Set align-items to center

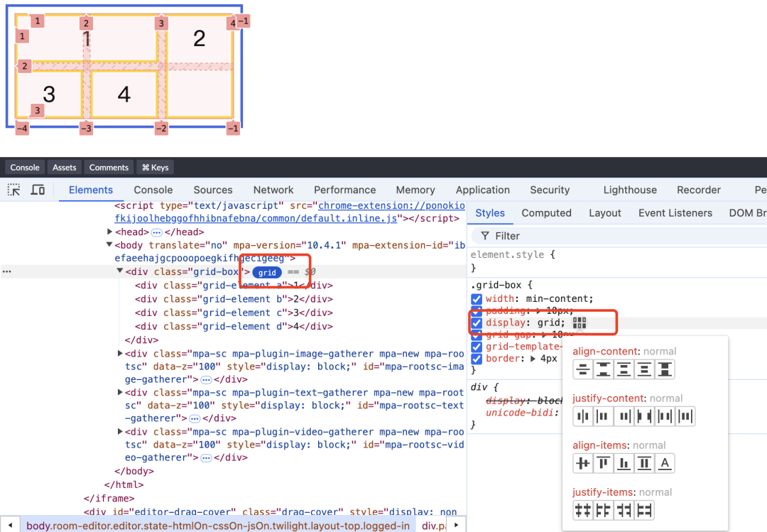(582, 463)
